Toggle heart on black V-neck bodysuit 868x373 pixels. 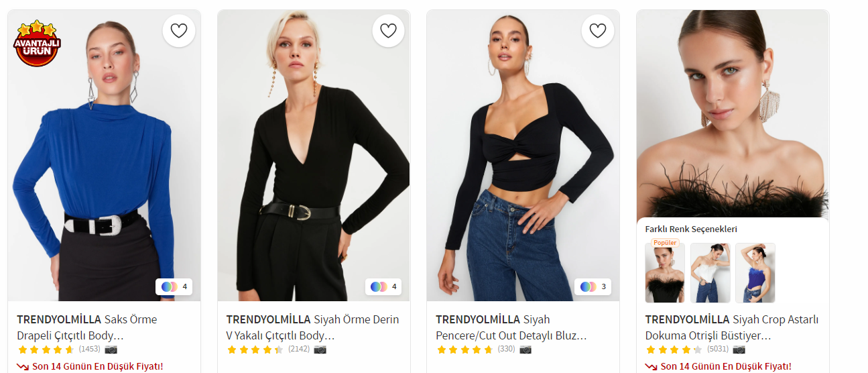pos(389,31)
